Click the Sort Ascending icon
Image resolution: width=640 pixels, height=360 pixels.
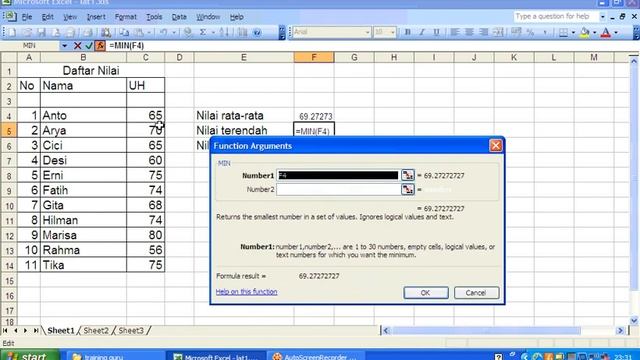tap(224, 32)
